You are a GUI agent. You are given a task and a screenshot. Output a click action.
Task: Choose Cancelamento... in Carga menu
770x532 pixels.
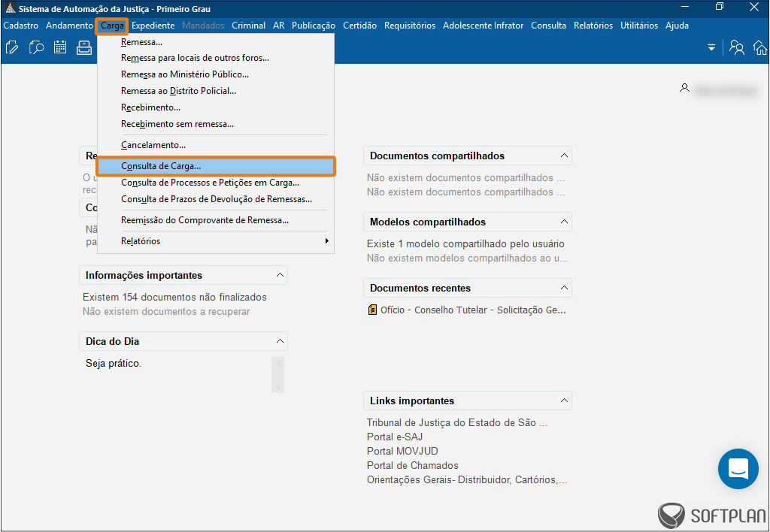coord(216,145)
